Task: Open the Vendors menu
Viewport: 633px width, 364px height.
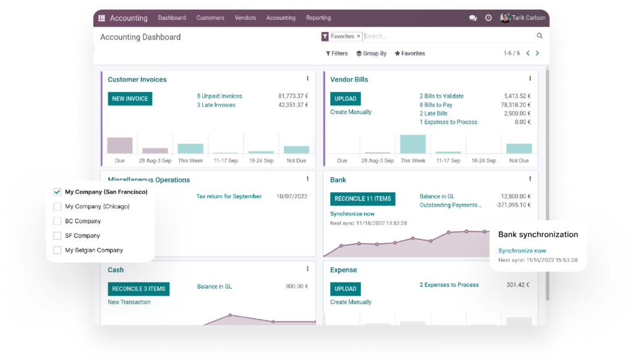Action: pos(245,18)
